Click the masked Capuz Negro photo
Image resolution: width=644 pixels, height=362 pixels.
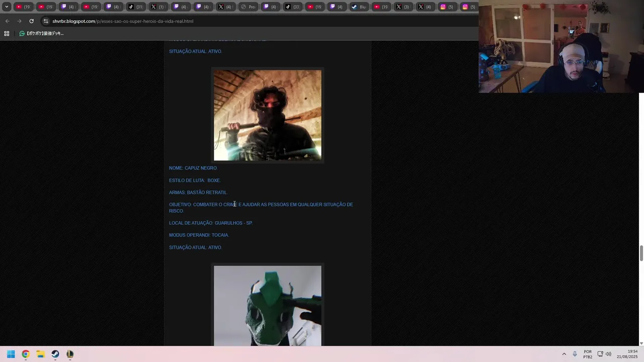point(268,115)
